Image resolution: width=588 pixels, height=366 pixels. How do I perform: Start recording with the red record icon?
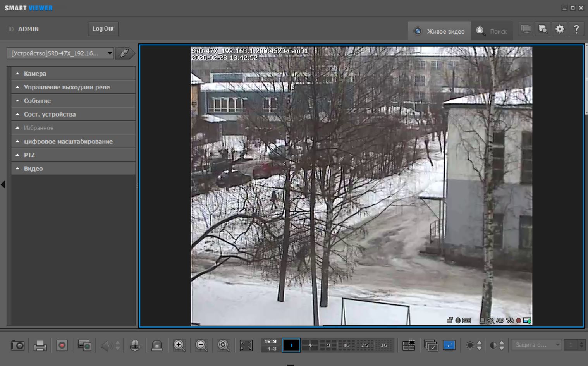click(x=62, y=345)
